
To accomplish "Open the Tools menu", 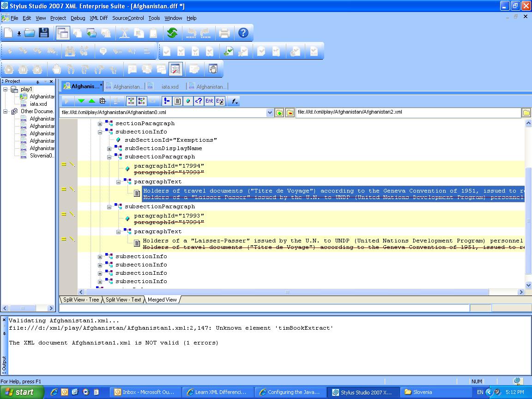I will coord(154,18).
